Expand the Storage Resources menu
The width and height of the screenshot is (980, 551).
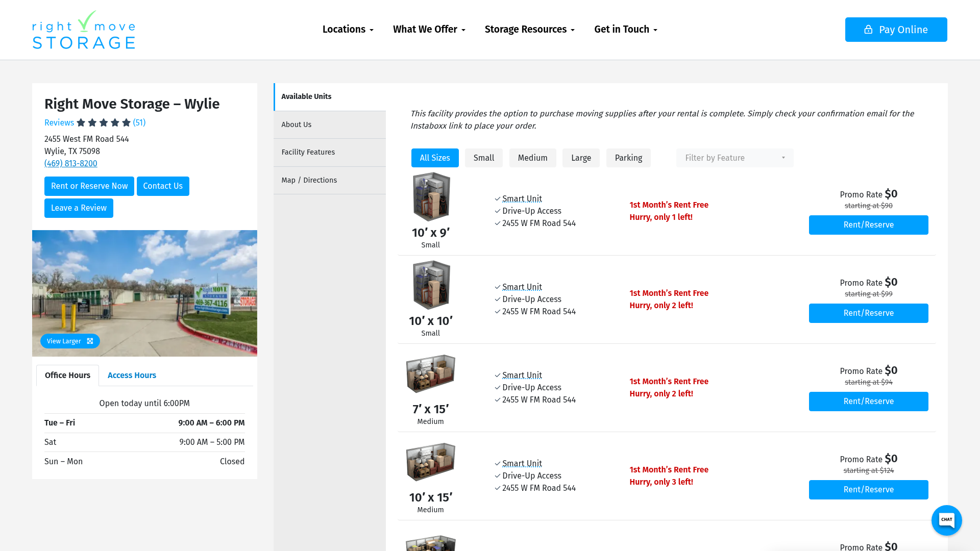pos(529,30)
